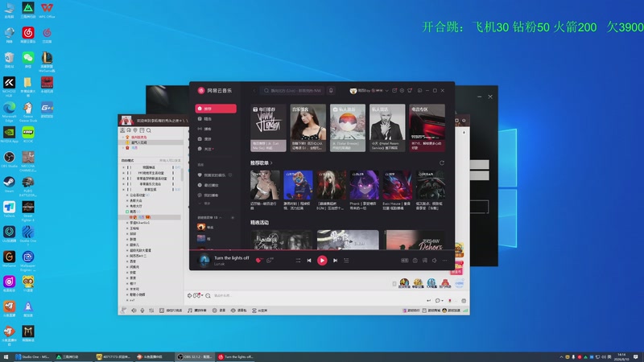Refresh the recommended playlists

442,163
